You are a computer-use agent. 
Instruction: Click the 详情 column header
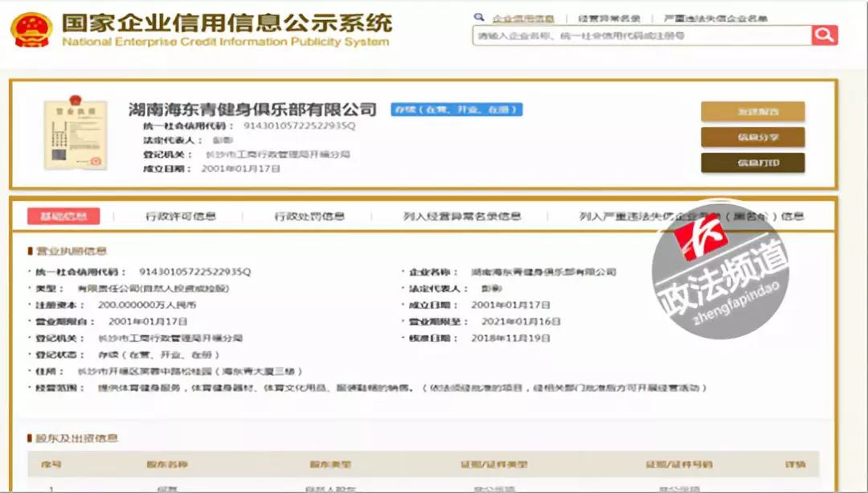coord(796,464)
